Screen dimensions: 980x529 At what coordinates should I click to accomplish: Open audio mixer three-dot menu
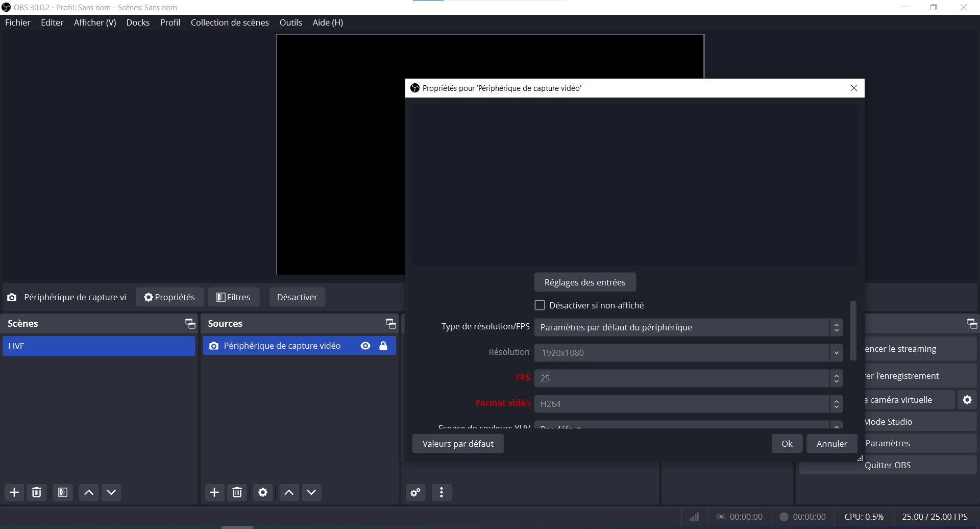click(x=442, y=492)
